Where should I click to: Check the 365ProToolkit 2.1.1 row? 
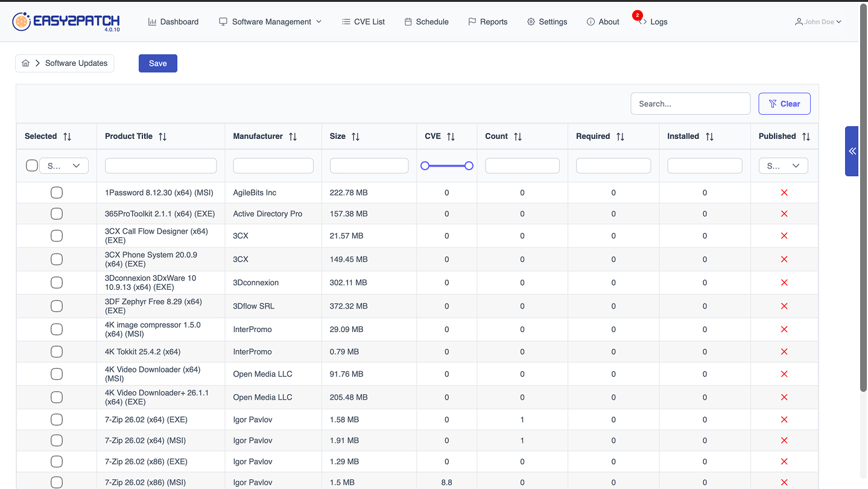click(x=57, y=214)
